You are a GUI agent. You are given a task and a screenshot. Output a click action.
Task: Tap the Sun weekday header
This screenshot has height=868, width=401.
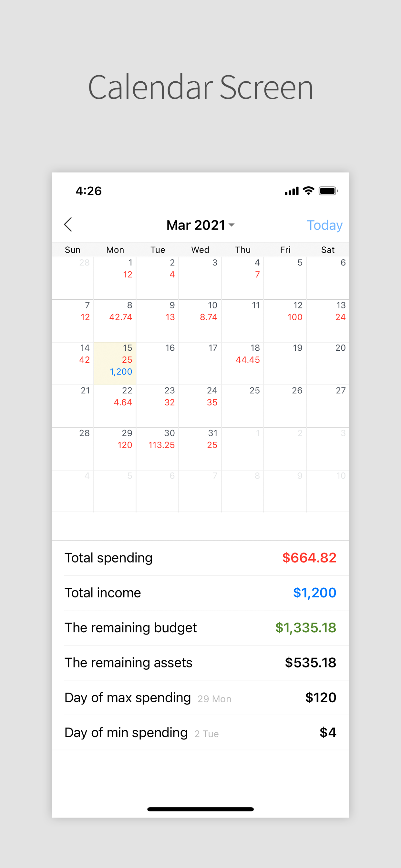click(72, 250)
